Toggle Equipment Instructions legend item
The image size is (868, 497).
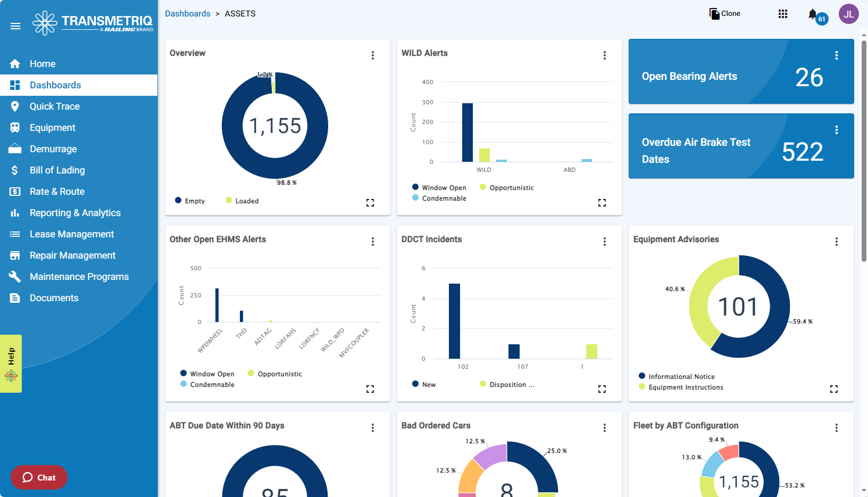(x=681, y=387)
